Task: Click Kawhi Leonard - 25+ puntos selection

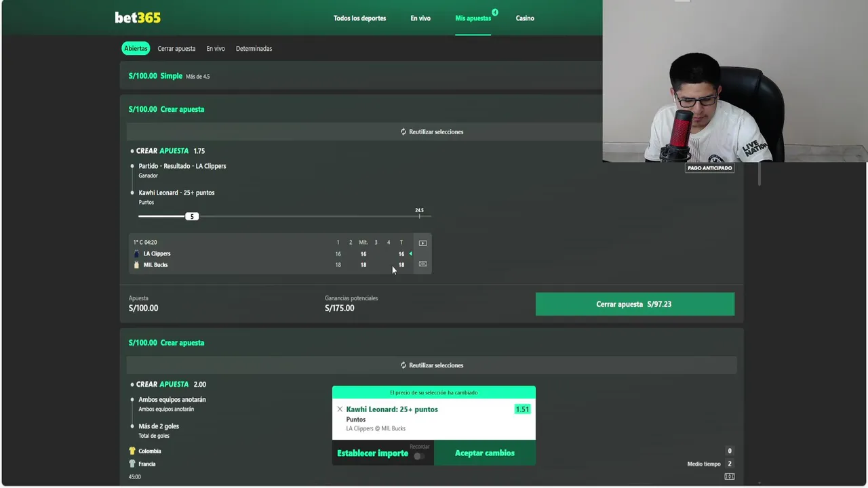Action: point(176,192)
